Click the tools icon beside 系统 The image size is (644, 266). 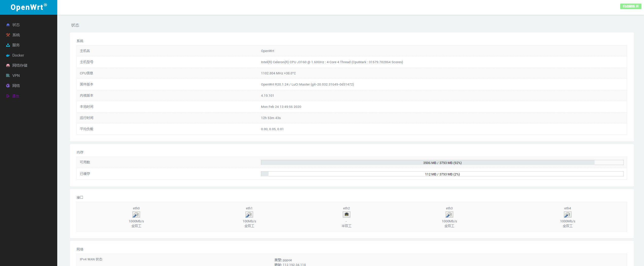coord(8,35)
